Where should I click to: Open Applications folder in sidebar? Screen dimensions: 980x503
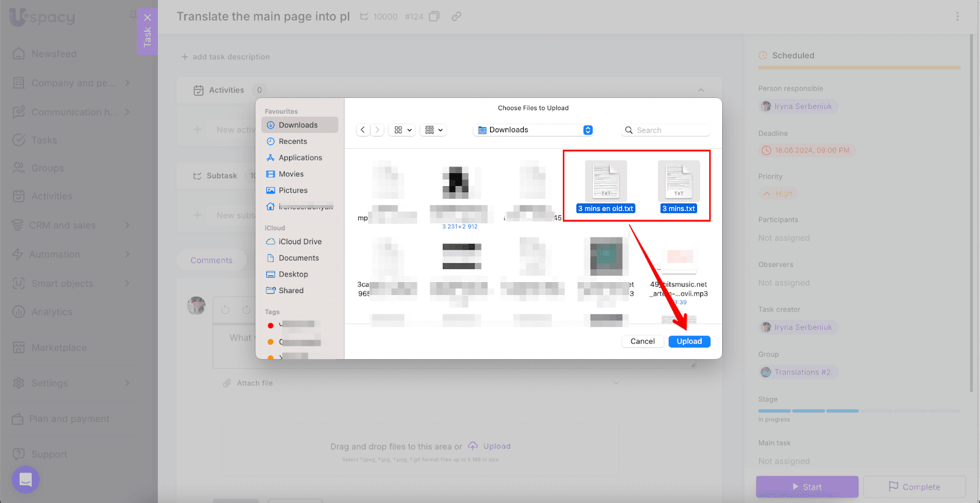click(x=300, y=158)
